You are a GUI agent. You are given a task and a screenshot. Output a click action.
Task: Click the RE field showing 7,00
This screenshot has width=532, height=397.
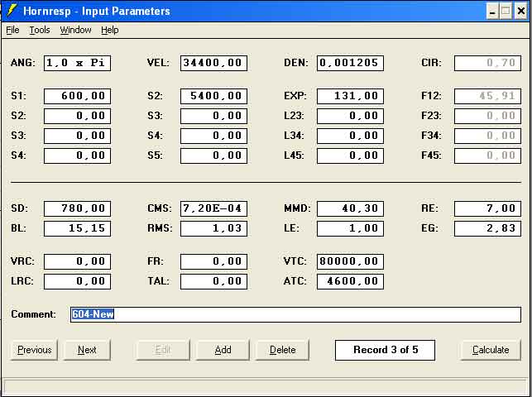(487, 208)
